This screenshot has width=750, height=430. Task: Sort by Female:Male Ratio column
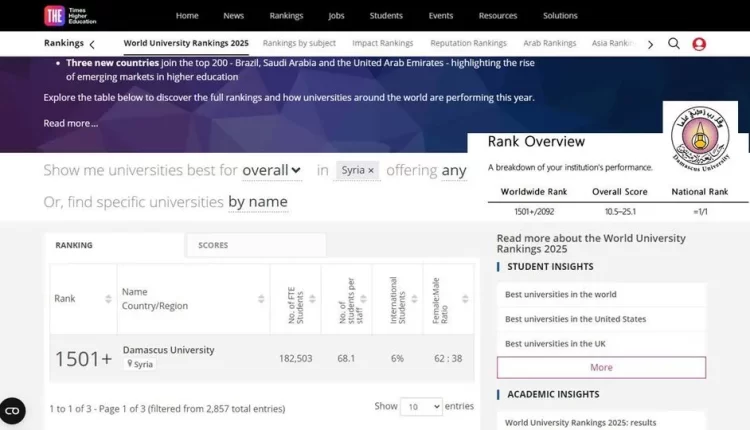(465, 298)
